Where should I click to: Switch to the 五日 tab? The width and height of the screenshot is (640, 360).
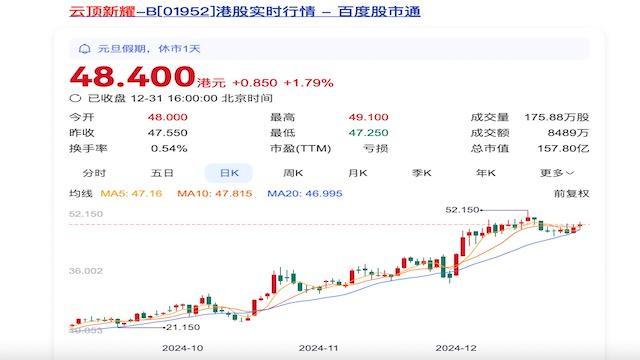pos(162,173)
